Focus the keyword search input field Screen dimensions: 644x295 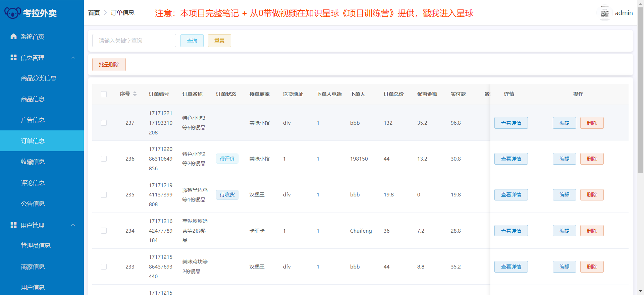(134, 41)
